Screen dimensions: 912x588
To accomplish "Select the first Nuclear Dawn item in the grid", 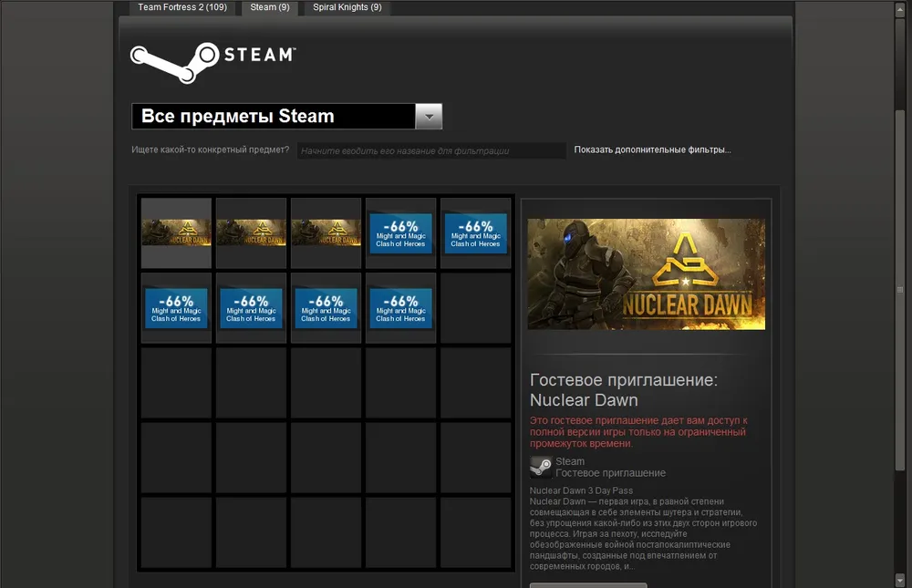I will pyautogui.click(x=176, y=232).
